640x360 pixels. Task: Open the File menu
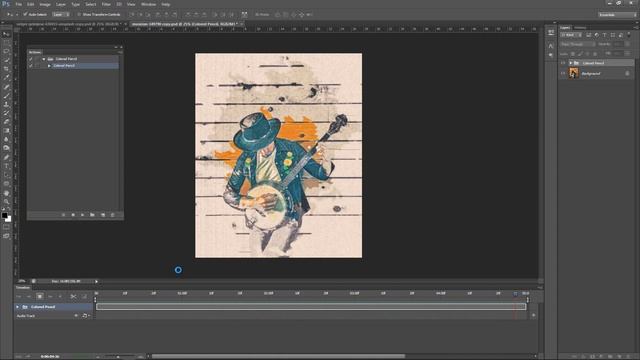coord(18,4)
